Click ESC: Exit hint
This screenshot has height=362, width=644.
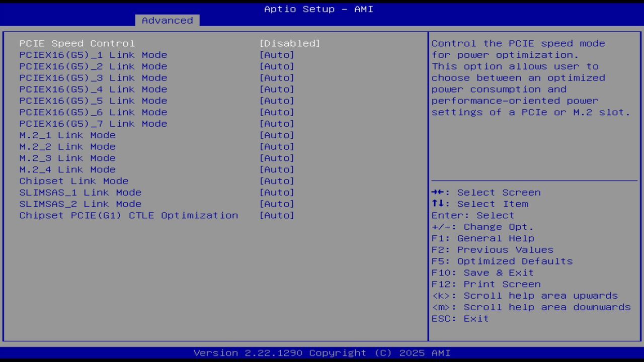[x=460, y=319]
